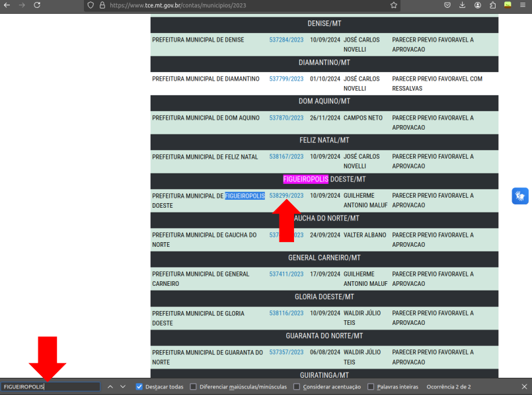Open process 537870/2023 for Dom Aquino
The image size is (532, 395).
coord(286,118)
